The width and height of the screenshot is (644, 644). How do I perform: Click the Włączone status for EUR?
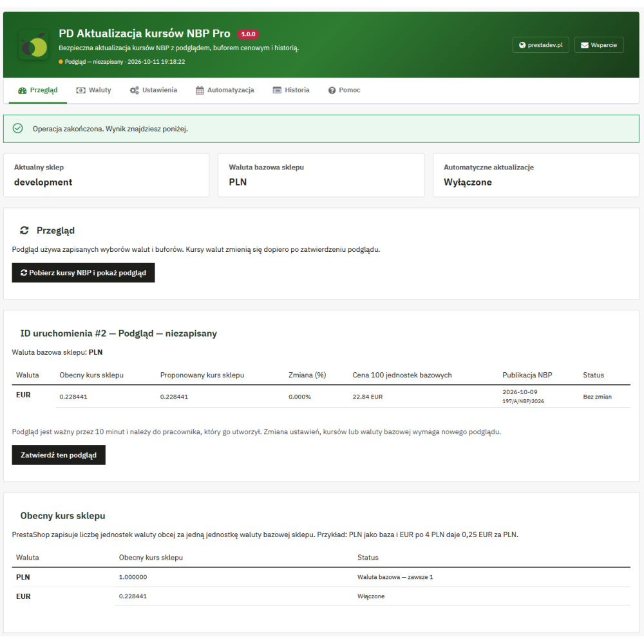point(371,596)
